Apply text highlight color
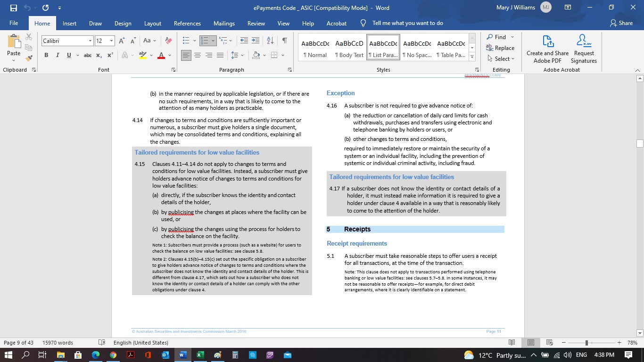This screenshot has width=644, height=362. [x=142, y=55]
